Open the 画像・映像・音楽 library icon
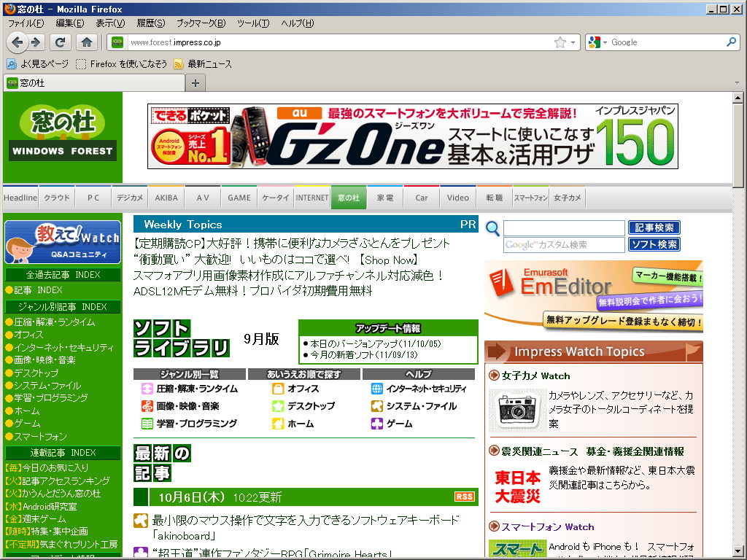This screenshot has height=560, width=747. tap(147, 406)
